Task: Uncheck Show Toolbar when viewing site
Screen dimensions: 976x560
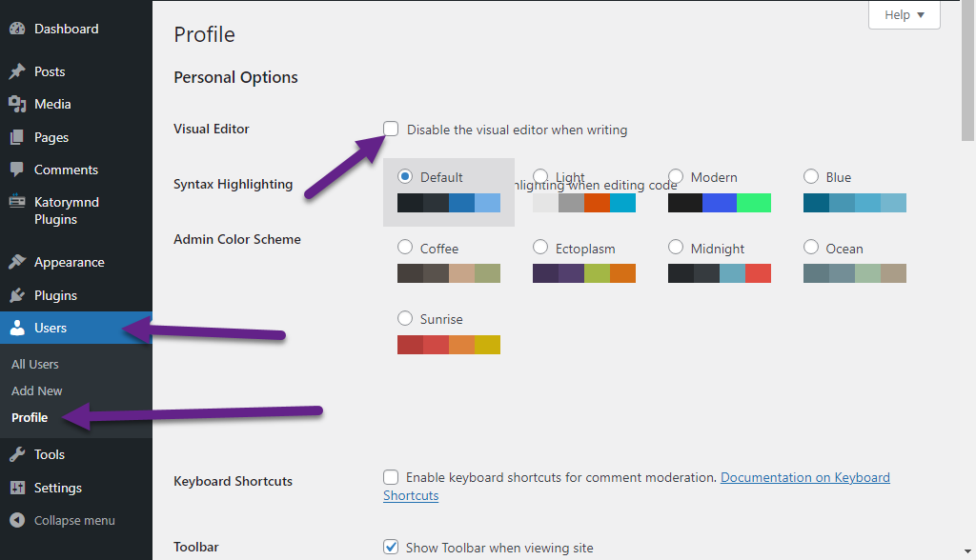Action: (x=391, y=548)
